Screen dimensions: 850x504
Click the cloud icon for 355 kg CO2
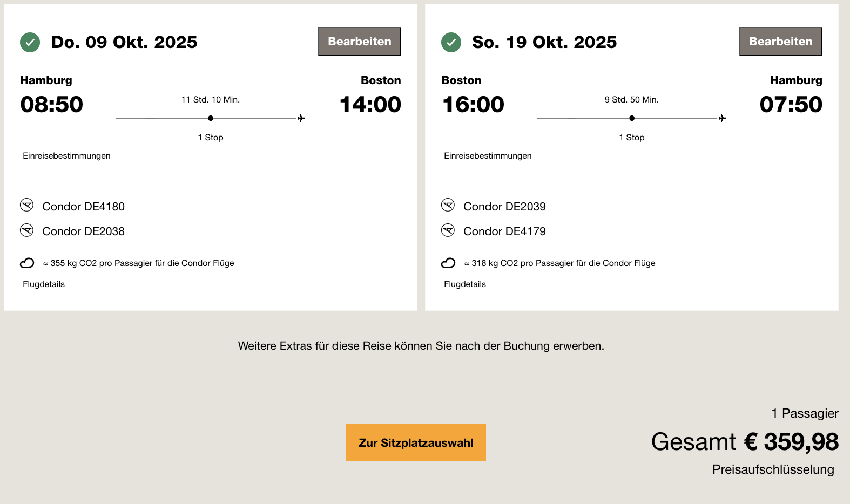click(x=27, y=263)
